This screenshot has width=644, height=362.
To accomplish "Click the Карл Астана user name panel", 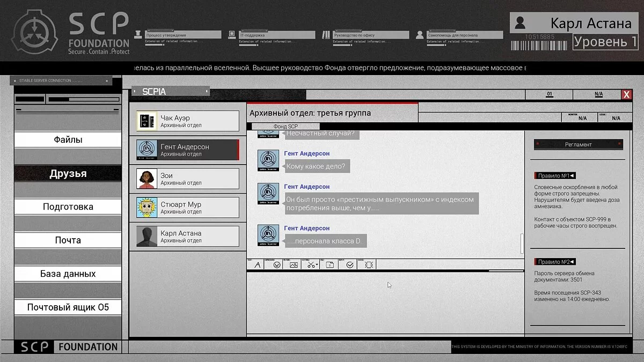I will [x=573, y=23].
